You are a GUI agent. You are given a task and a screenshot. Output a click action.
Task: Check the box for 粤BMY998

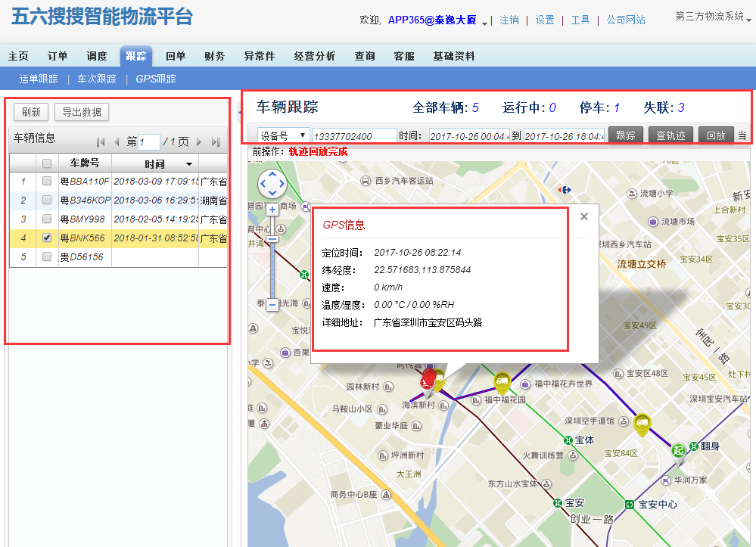[x=47, y=219]
